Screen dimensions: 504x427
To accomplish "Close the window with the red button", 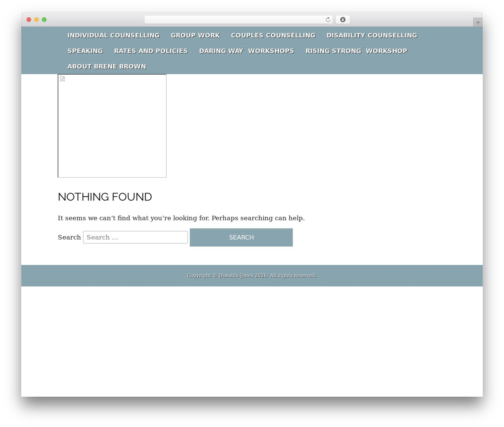I will point(29,20).
